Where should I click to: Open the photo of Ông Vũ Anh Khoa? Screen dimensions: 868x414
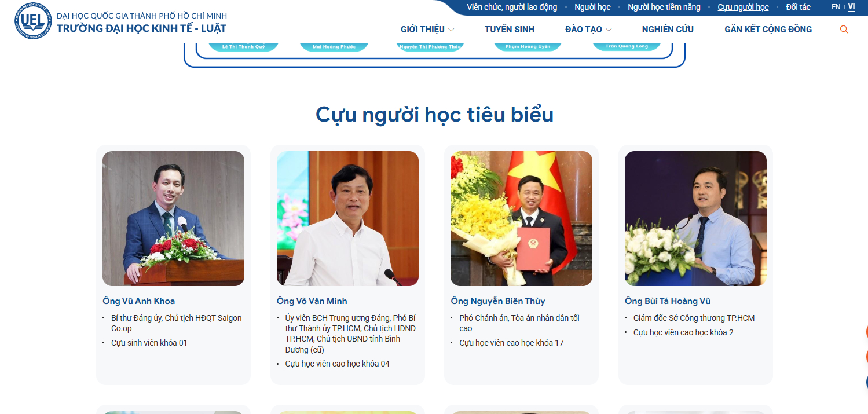tap(173, 218)
